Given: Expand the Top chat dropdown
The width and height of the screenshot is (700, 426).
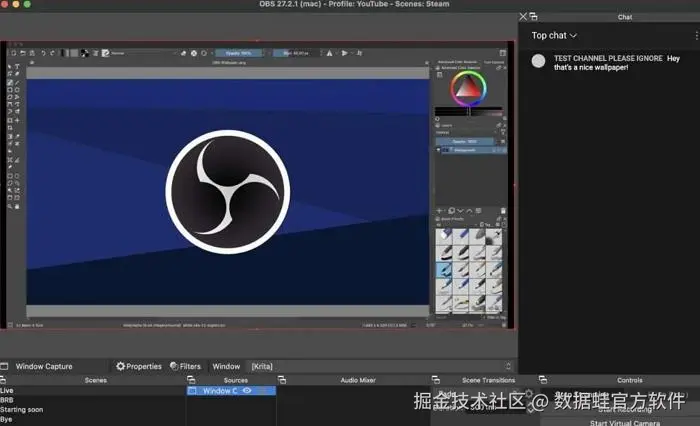Looking at the screenshot, I should 554,35.
